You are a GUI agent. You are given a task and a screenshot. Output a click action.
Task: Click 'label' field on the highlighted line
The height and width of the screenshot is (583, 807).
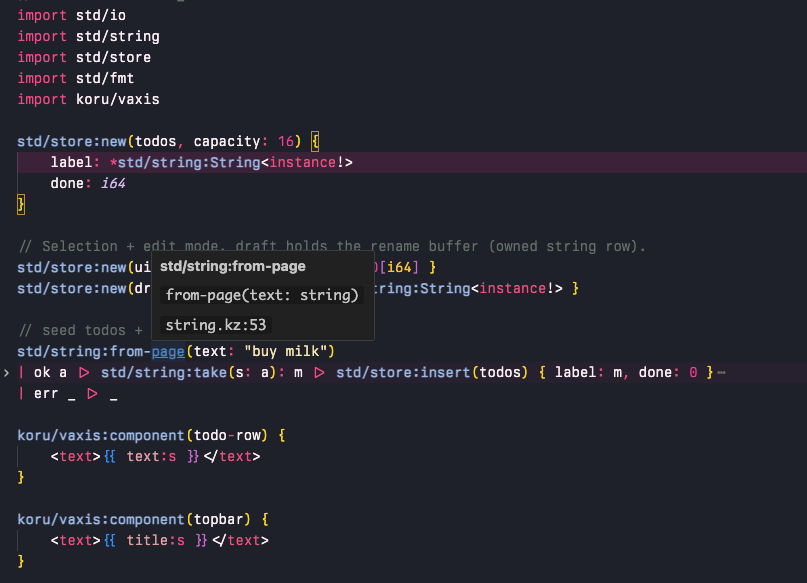tap(72, 163)
